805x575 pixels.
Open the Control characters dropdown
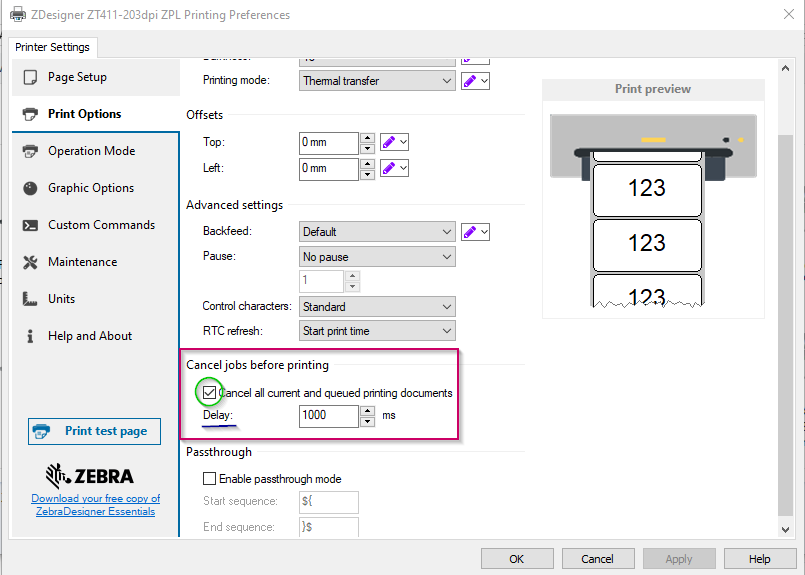tap(377, 307)
